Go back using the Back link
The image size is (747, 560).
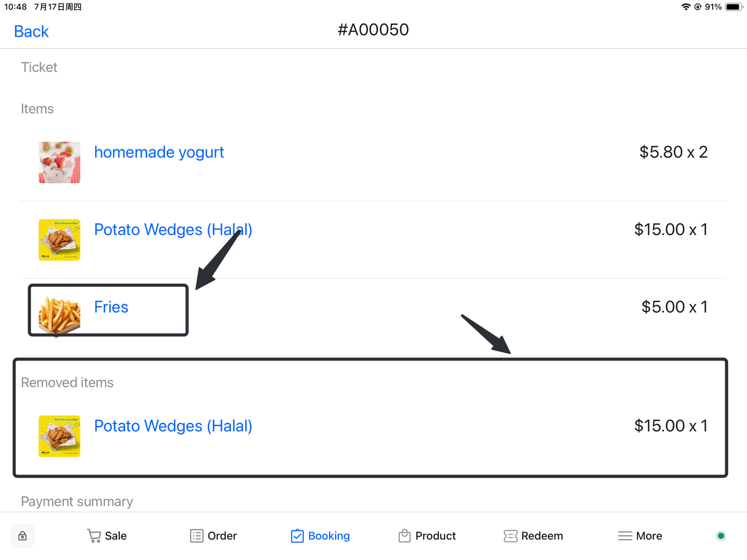(x=32, y=32)
